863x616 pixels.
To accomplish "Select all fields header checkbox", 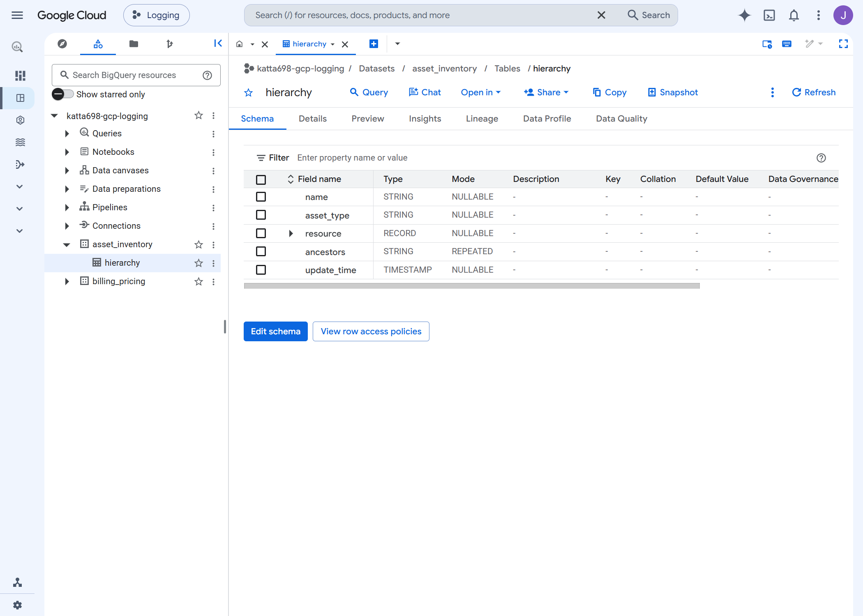I will pos(261,179).
